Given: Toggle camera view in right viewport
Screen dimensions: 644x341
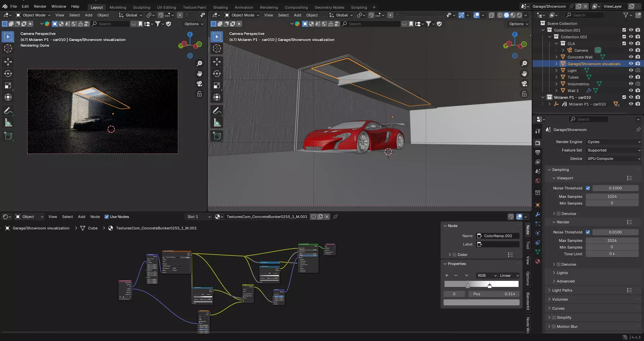Looking at the screenshot, I should click(524, 84).
